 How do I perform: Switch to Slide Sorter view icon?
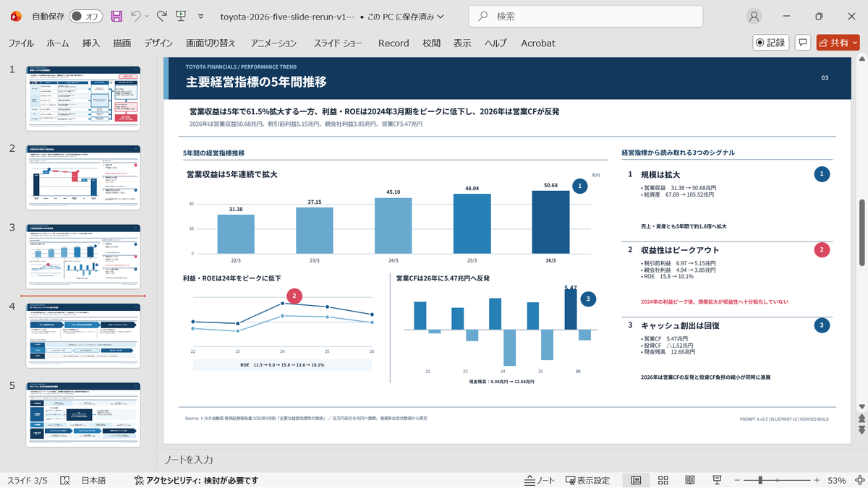click(x=663, y=481)
